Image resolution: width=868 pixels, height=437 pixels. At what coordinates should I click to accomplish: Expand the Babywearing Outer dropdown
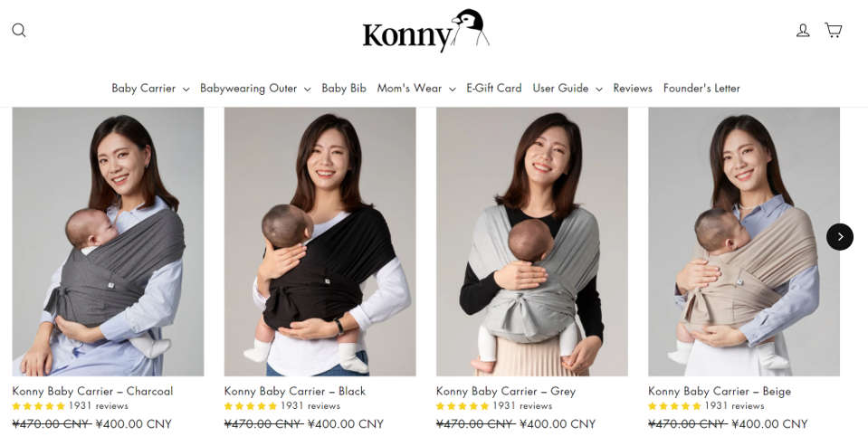click(255, 88)
